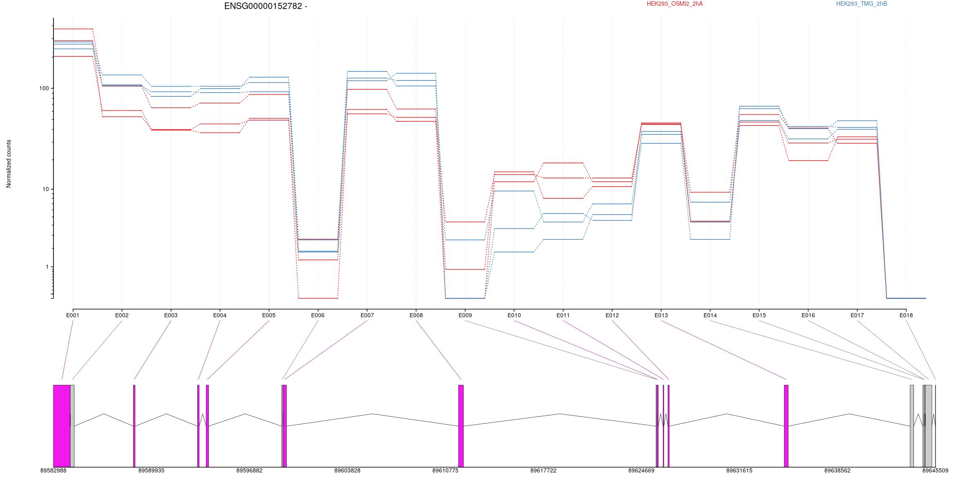Select exon label E013

tap(661, 315)
